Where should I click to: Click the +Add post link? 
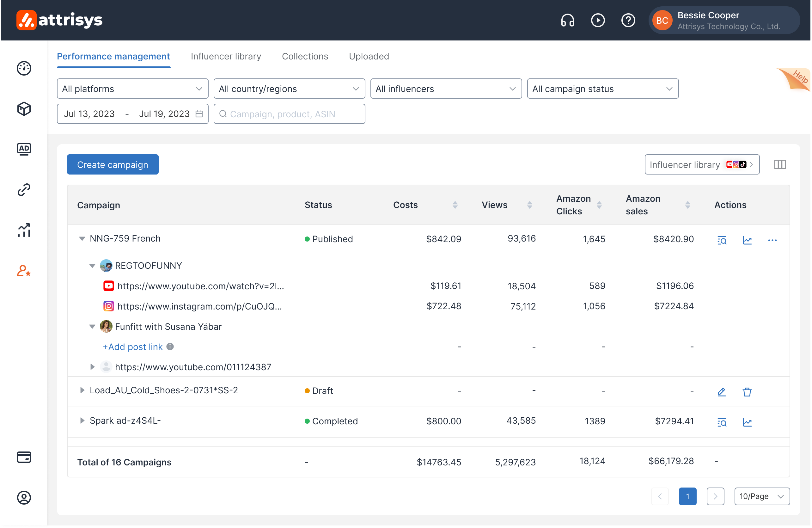(133, 347)
